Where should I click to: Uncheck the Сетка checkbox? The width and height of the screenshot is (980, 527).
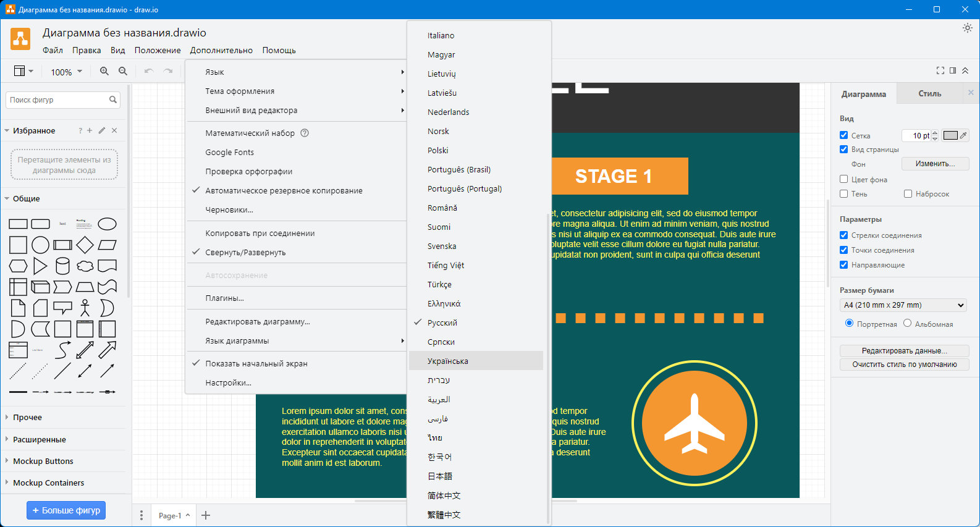[844, 135]
